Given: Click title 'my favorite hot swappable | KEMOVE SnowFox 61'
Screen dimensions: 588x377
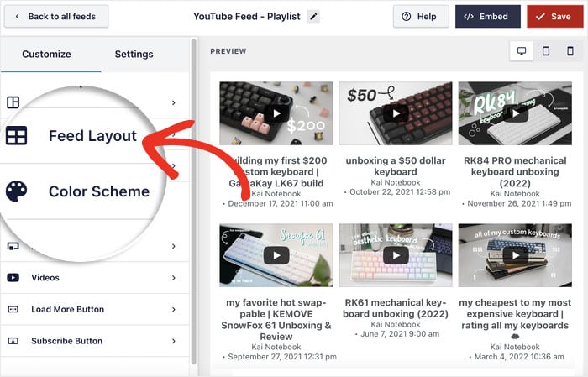Looking at the screenshot, I should point(276,319).
